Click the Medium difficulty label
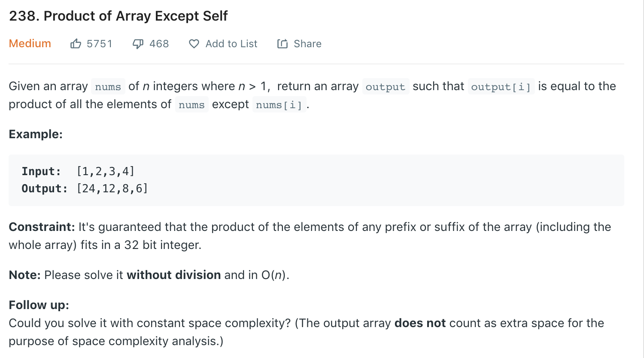This screenshot has width=644, height=358. click(x=30, y=44)
